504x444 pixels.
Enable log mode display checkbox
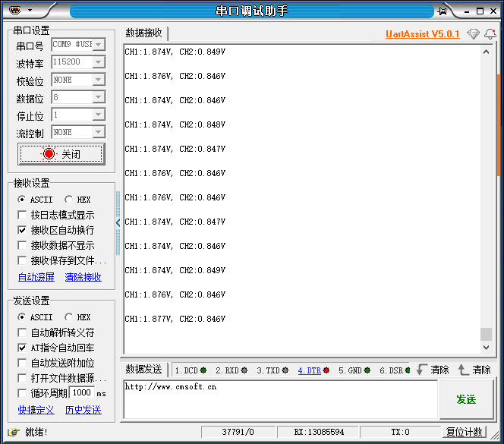pos(22,215)
